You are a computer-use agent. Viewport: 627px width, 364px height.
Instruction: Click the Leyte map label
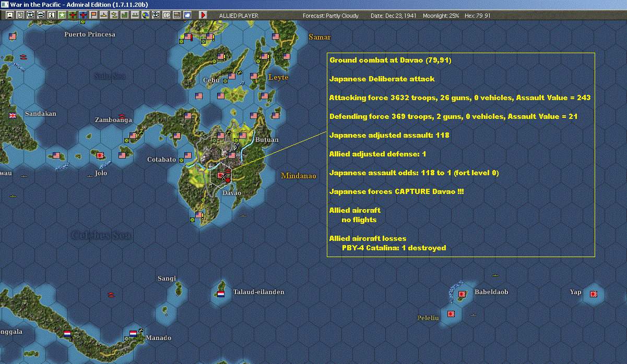278,77
